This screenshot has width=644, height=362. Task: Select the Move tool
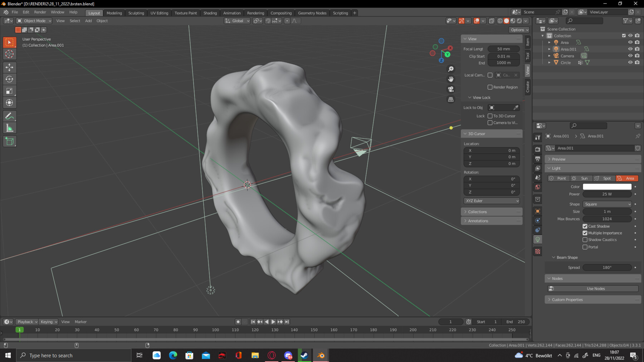point(10,67)
